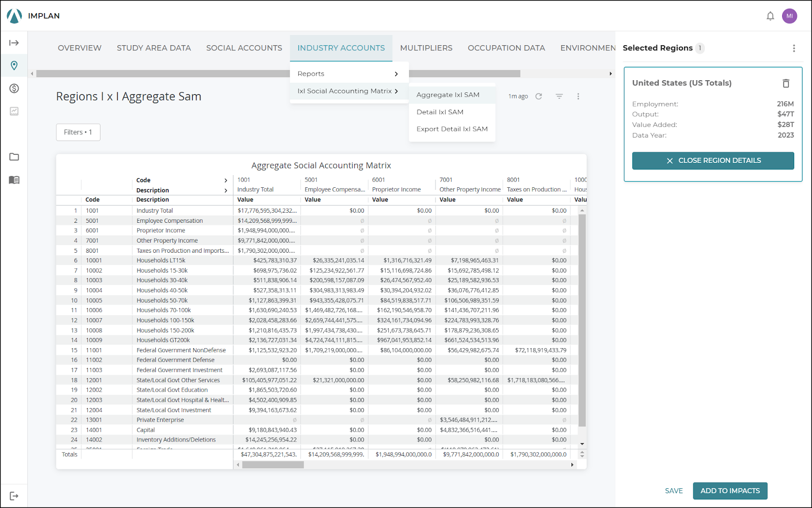
Task: Expand the Reports submenu
Action: point(349,74)
